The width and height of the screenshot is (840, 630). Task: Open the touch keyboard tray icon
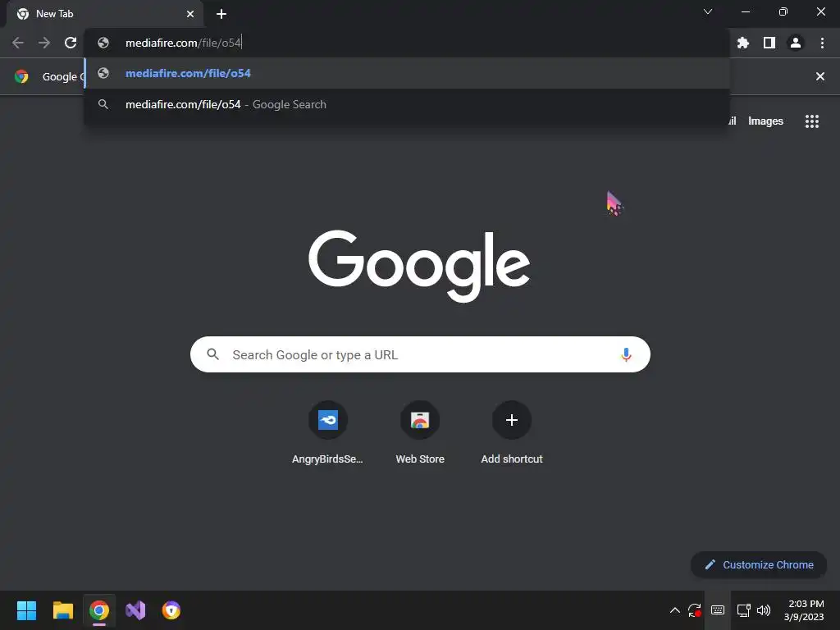pos(717,610)
